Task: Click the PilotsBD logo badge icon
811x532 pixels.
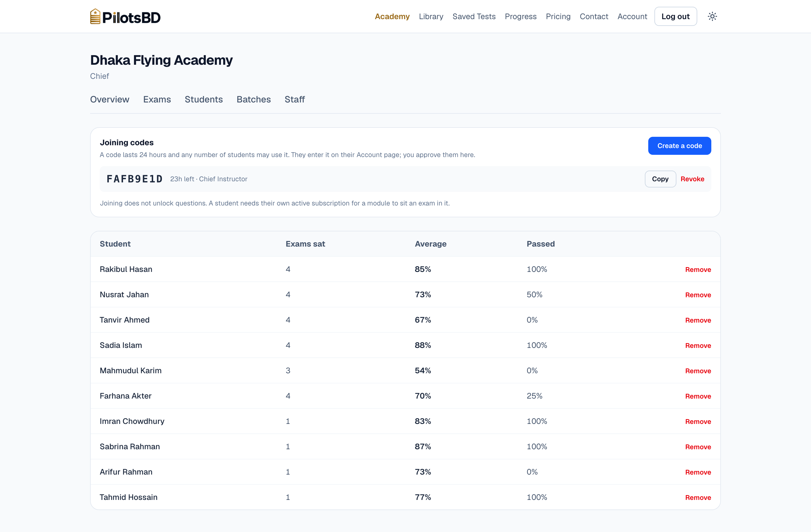Action: click(x=95, y=16)
